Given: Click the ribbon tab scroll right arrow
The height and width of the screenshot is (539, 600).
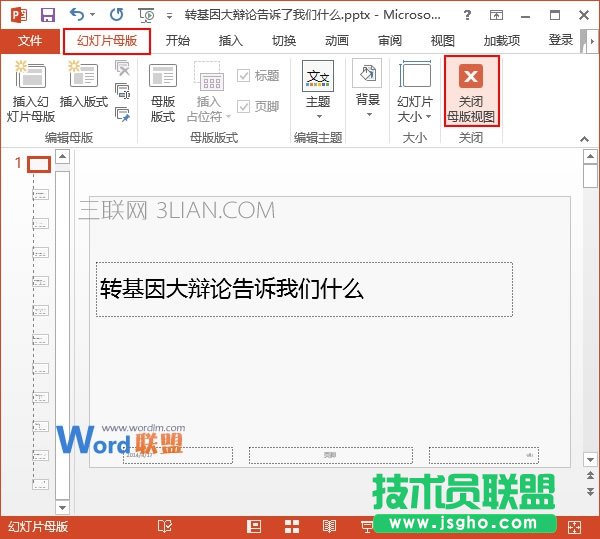Looking at the screenshot, I should [592, 41].
